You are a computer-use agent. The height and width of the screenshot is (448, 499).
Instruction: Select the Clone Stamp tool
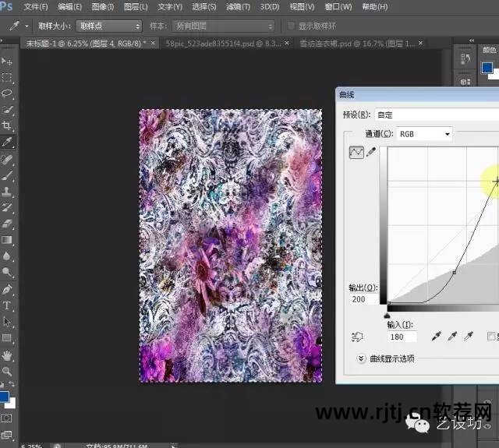coord(7,192)
